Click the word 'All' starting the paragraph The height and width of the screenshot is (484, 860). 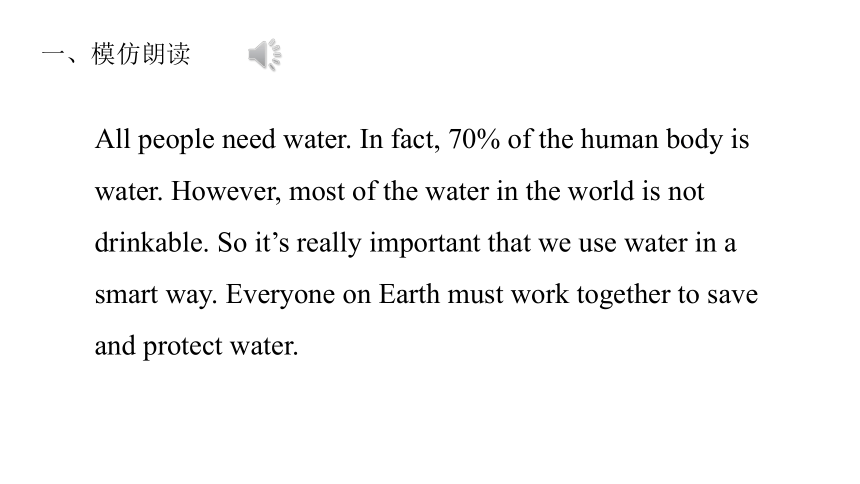point(112,139)
